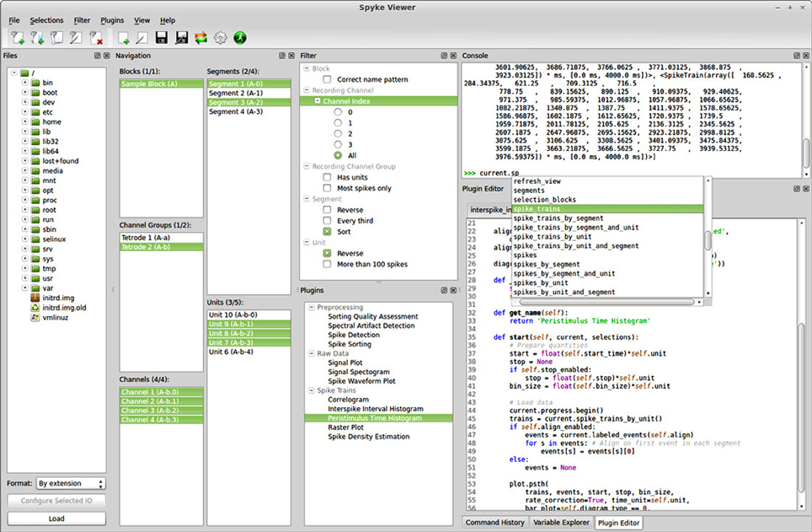Click the Refresh plugins arrows icon
812x532 pixels.
(x=201, y=38)
